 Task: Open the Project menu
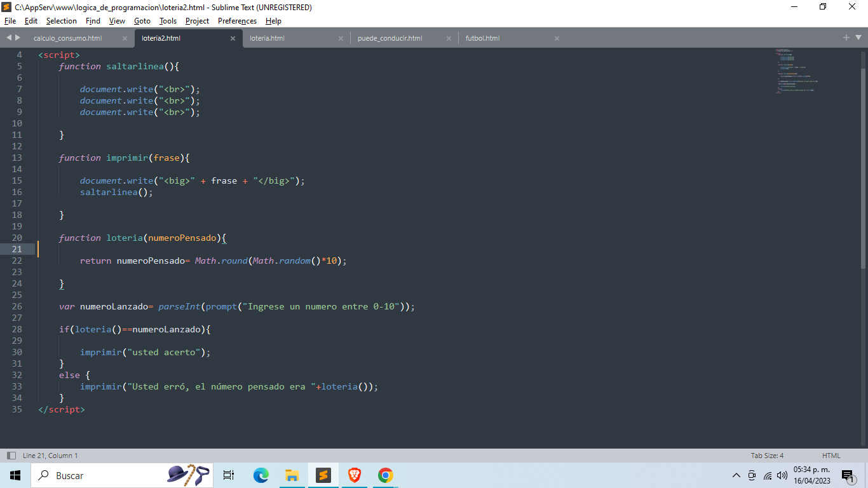(197, 21)
